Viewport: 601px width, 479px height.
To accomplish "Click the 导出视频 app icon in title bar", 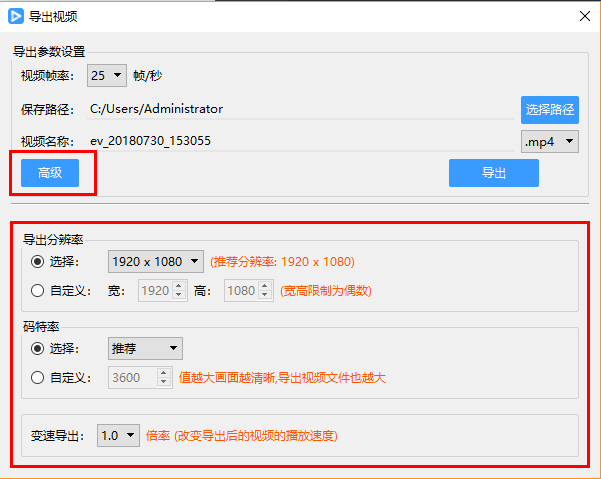I will (17, 16).
